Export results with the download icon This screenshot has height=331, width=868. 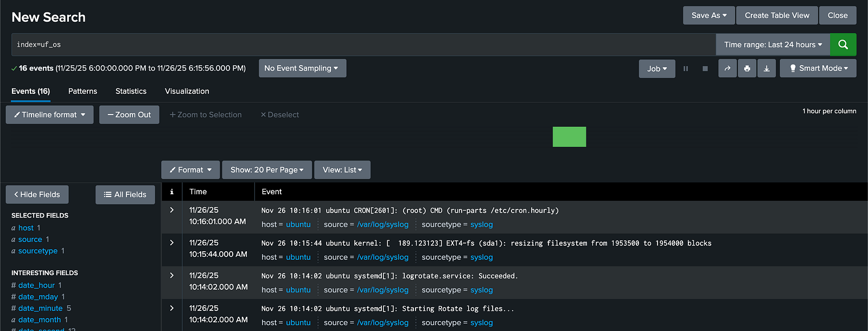pyautogui.click(x=767, y=68)
